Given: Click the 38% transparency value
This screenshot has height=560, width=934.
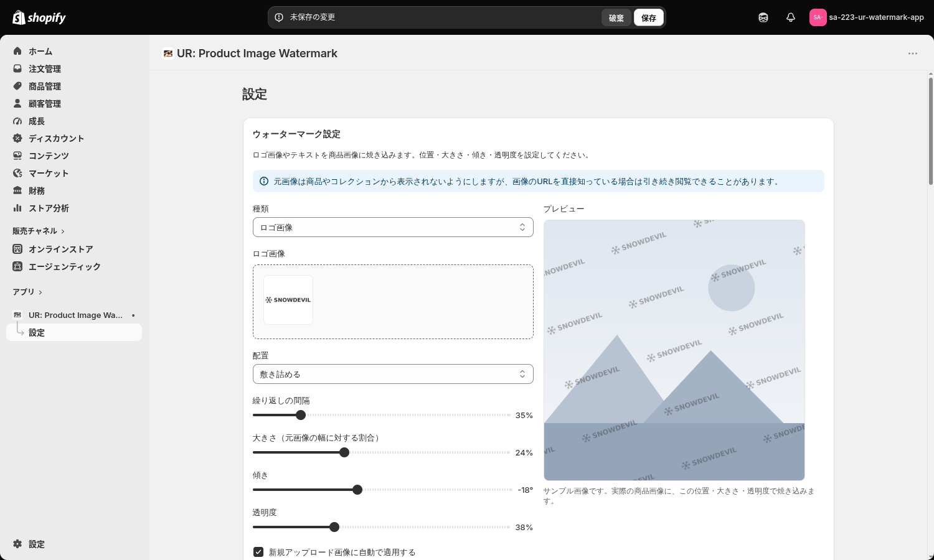Looking at the screenshot, I should click(x=524, y=527).
